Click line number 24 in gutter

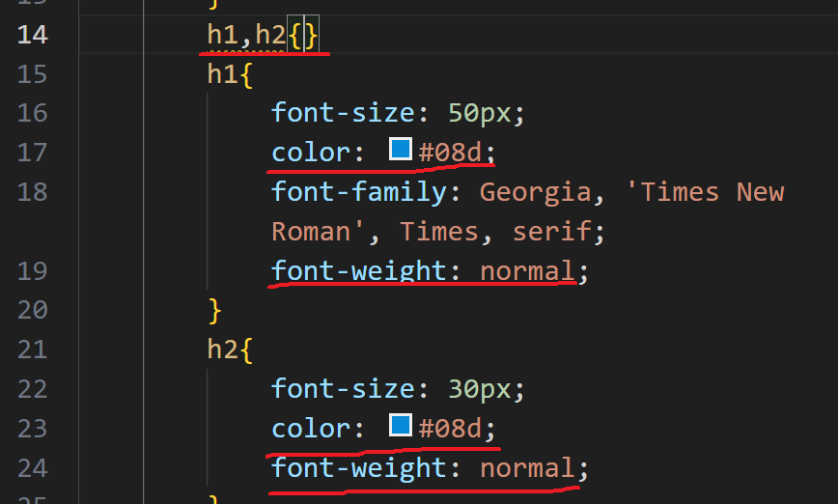click(33, 468)
